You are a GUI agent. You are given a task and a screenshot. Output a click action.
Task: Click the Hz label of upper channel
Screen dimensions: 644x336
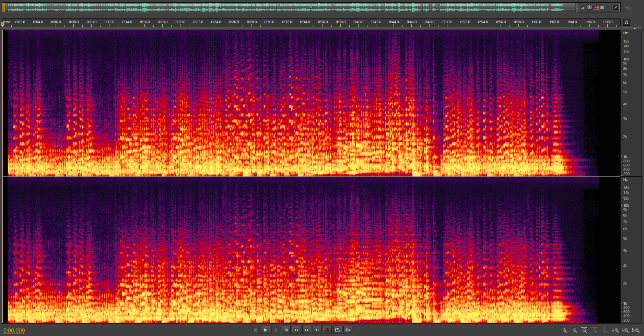pos(625,33)
